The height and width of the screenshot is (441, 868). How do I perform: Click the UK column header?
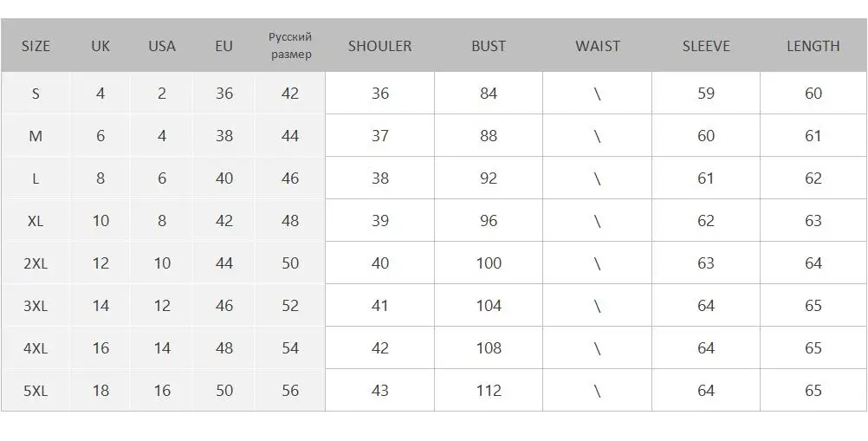click(100, 46)
